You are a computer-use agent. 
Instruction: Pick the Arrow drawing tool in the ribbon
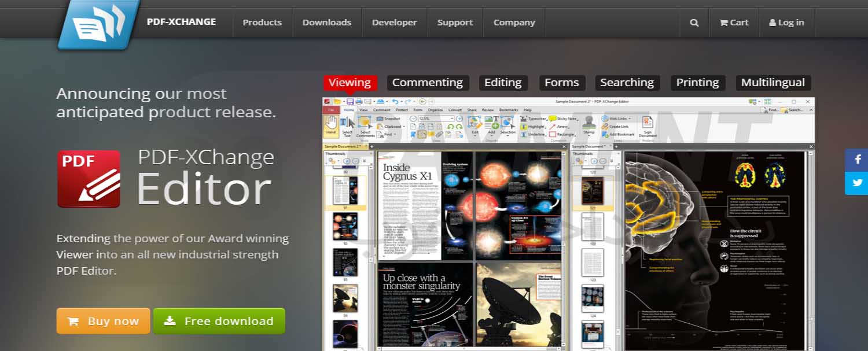(560, 127)
